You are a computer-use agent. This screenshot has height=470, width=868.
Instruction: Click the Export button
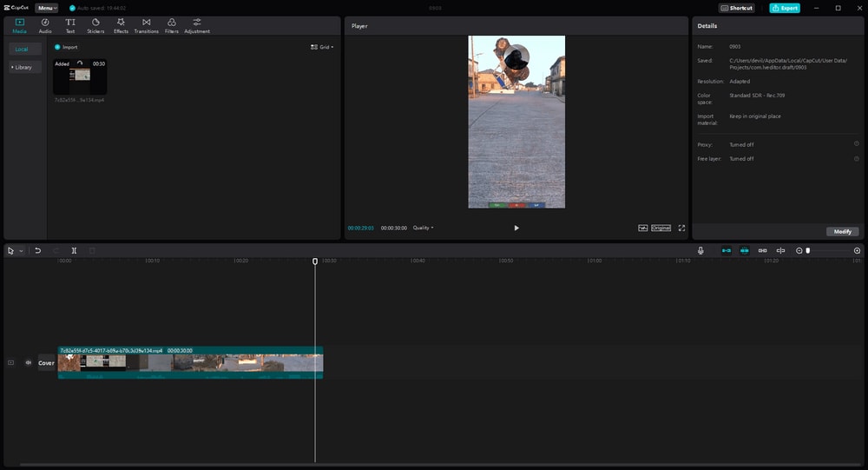pos(785,8)
